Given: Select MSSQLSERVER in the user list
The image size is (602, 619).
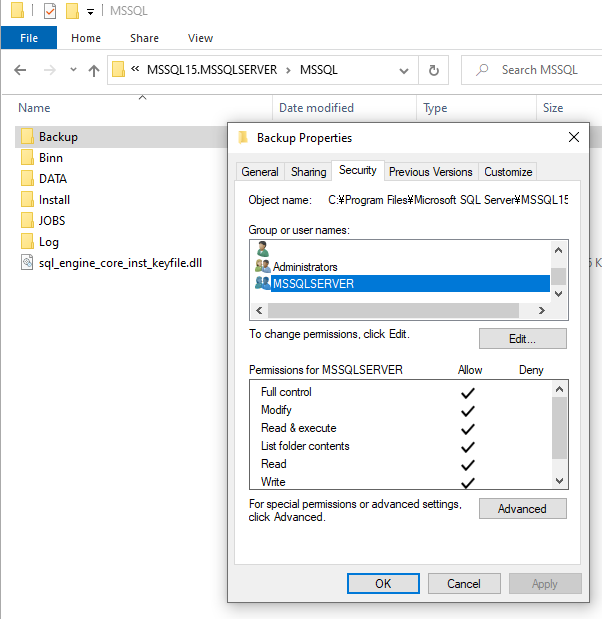Looking at the screenshot, I should [313, 284].
